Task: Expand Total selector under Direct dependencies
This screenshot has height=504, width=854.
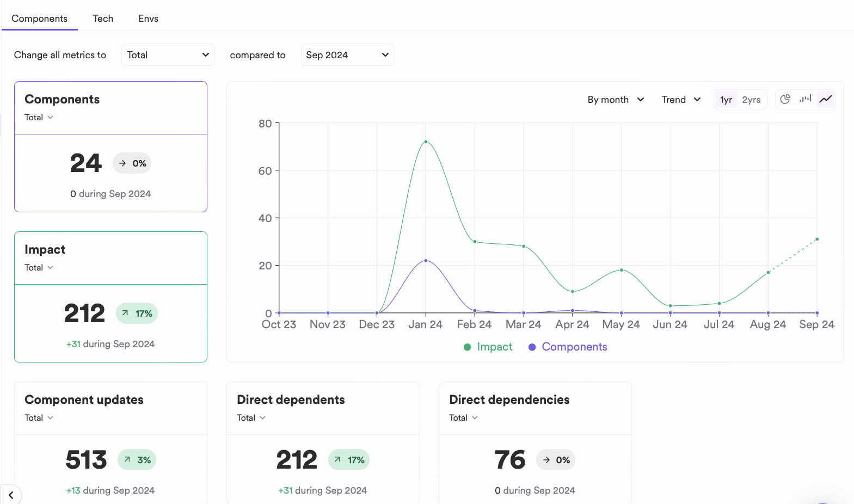Action: click(x=464, y=417)
